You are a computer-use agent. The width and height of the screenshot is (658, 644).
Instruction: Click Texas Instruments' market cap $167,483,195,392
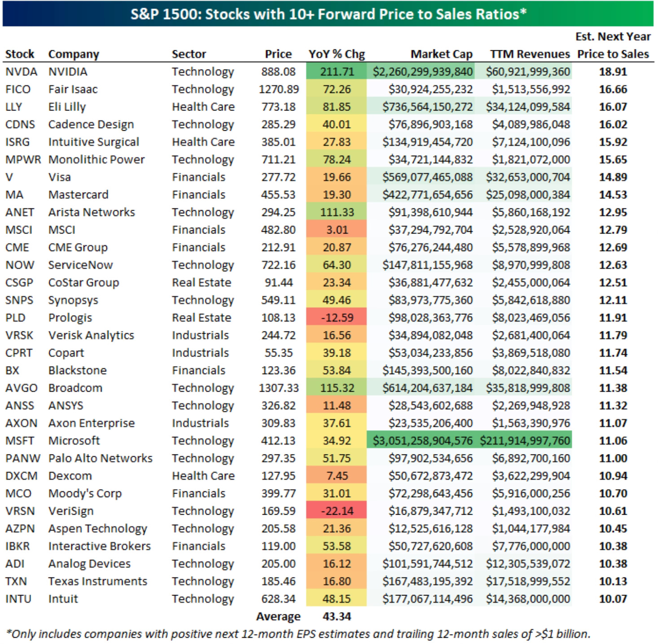(427, 581)
